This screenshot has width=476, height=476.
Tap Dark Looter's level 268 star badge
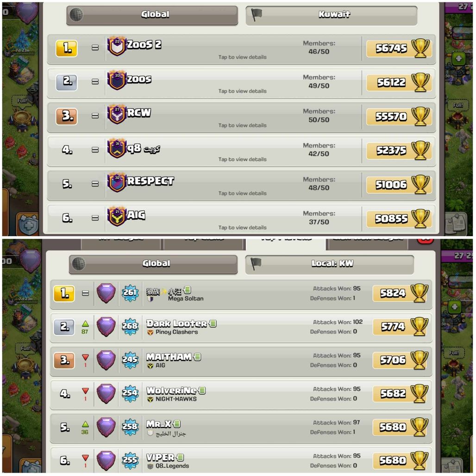coord(130,326)
